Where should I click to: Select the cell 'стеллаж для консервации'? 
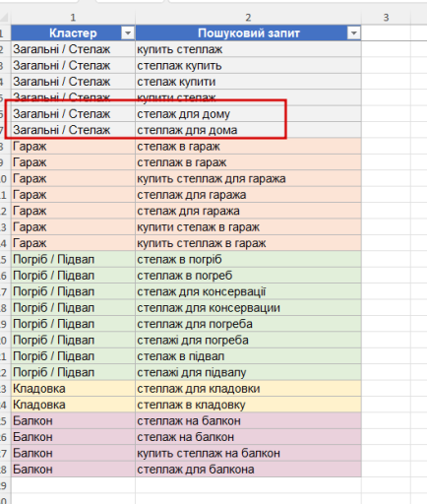tap(248, 308)
